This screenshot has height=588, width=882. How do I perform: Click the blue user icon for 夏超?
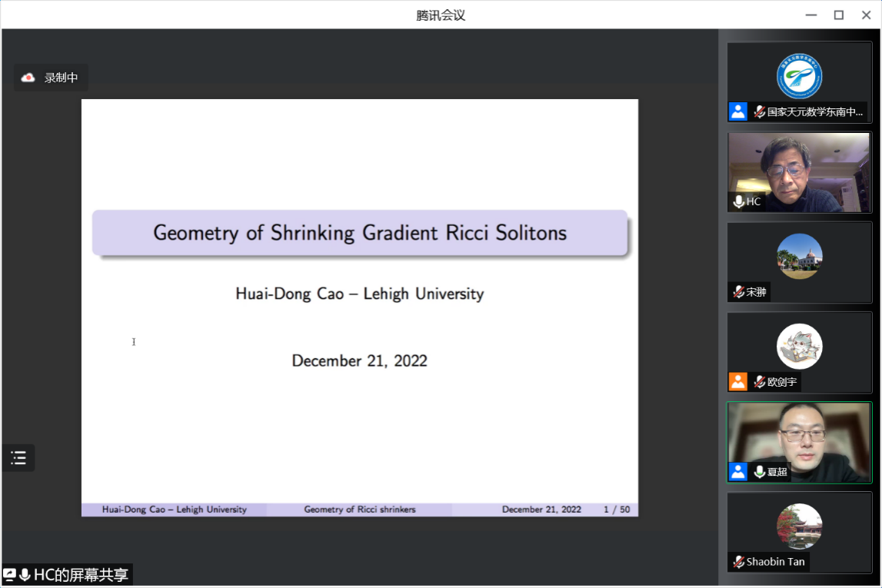(738, 471)
